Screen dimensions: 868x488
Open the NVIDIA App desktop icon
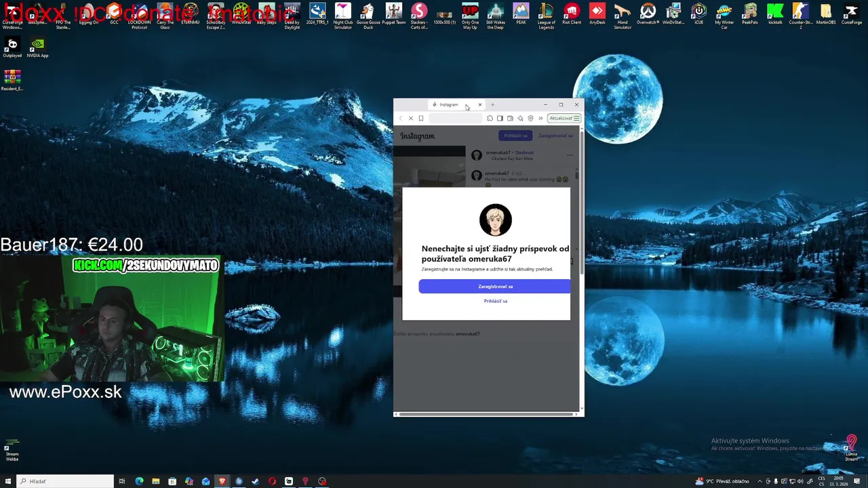[37, 47]
